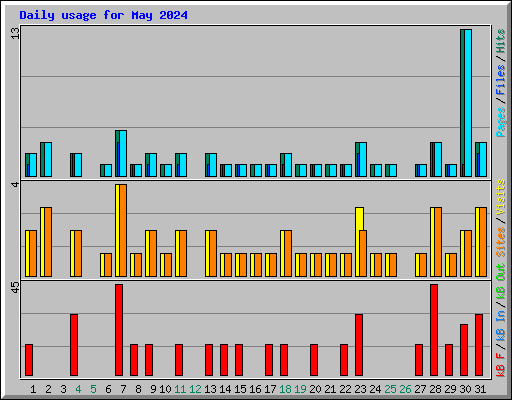The width and height of the screenshot is (512, 400).
Task: Click the cyan hits bar for day 28
Action: pos(438,159)
